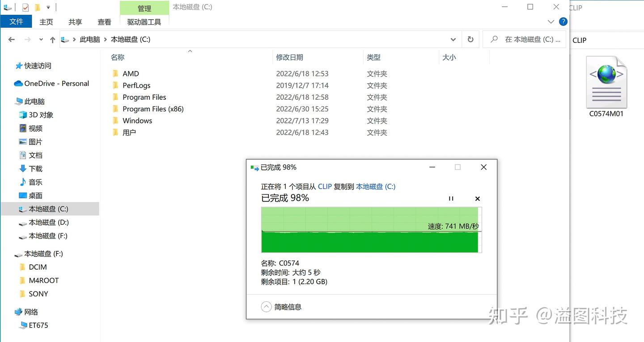Screen dimensions: 644x342
Task: Click the back navigation arrow
Action: (12, 39)
